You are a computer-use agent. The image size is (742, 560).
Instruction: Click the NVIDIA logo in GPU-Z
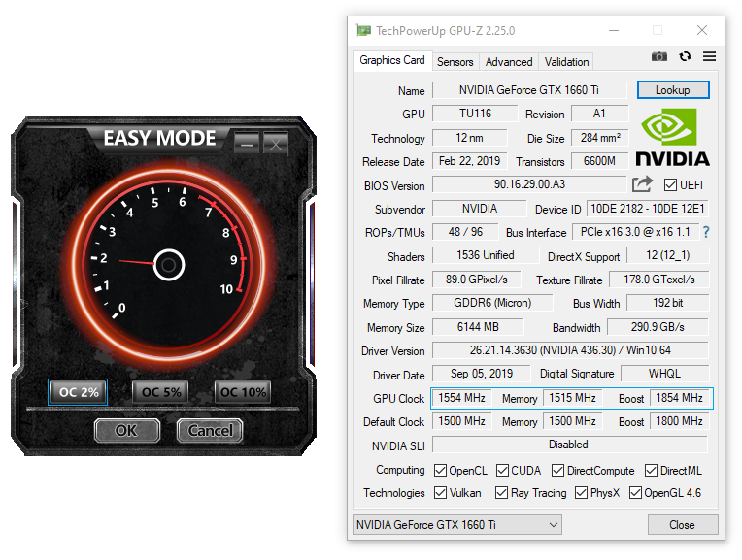(672, 137)
